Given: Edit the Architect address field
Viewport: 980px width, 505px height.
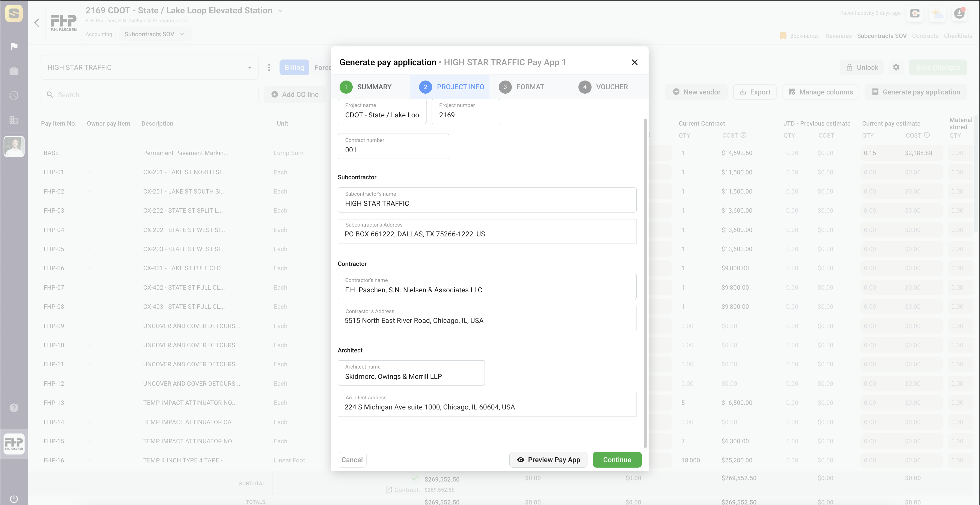Looking at the screenshot, I should pyautogui.click(x=487, y=404).
